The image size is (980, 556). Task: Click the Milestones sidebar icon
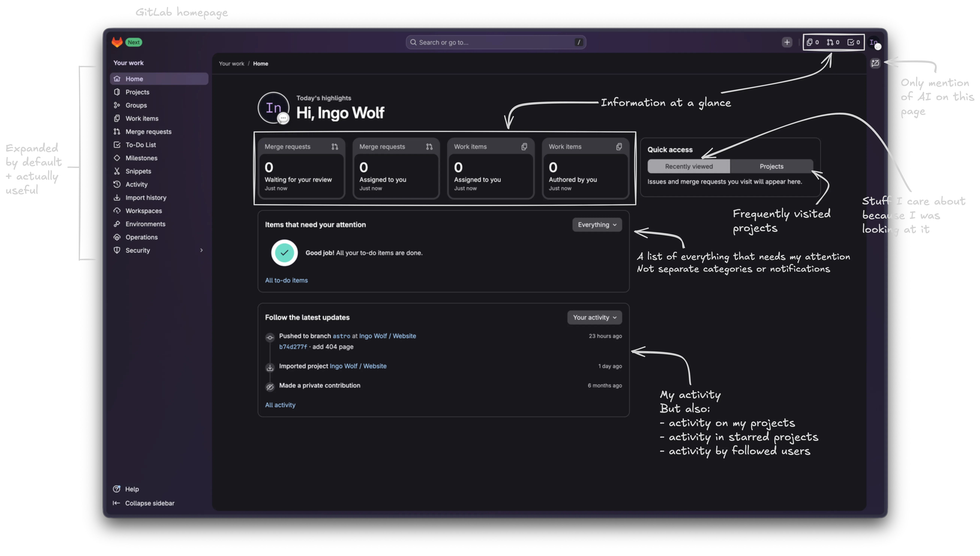tap(117, 158)
